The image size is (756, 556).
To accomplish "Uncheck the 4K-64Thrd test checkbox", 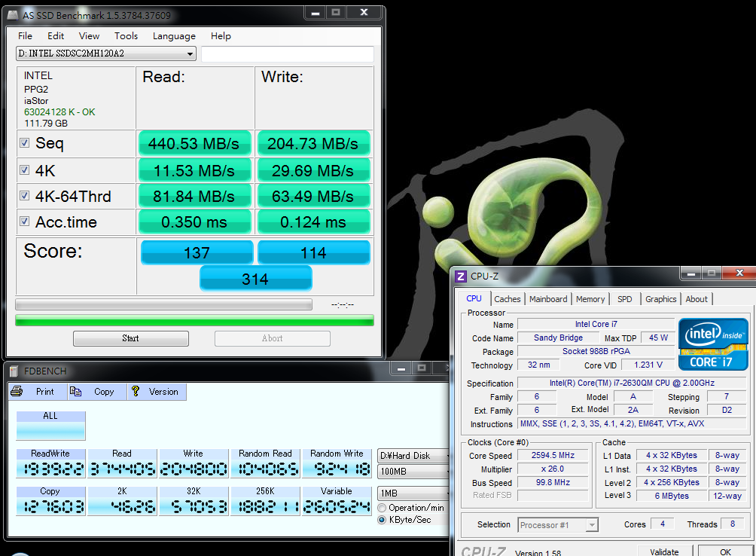I will click(25, 196).
